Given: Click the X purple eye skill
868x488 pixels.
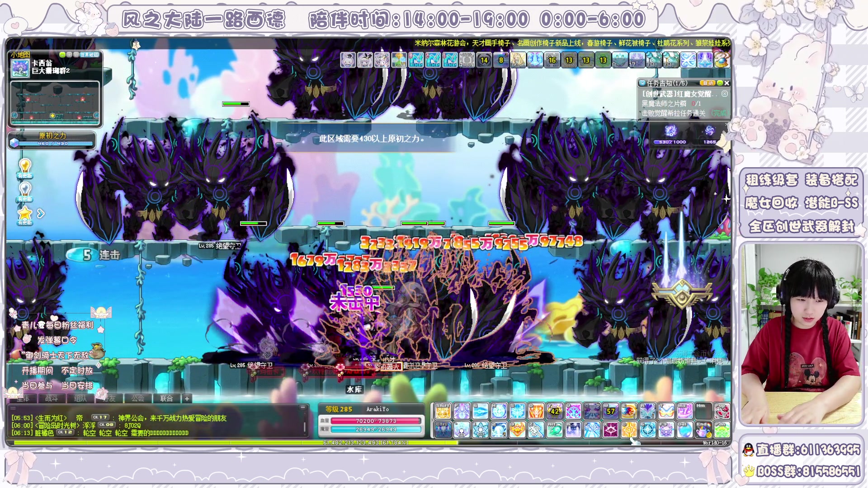Looking at the screenshot, I should [610, 430].
